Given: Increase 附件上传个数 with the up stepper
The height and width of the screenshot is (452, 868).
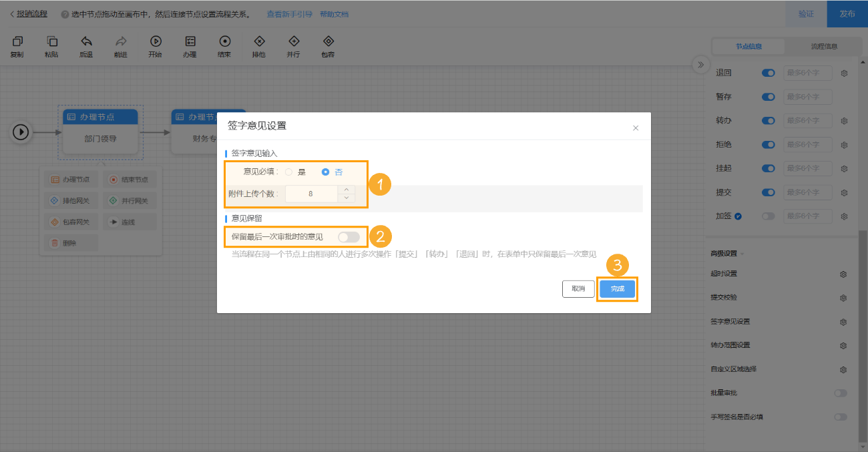Looking at the screenshot, I should coord(347,189).
